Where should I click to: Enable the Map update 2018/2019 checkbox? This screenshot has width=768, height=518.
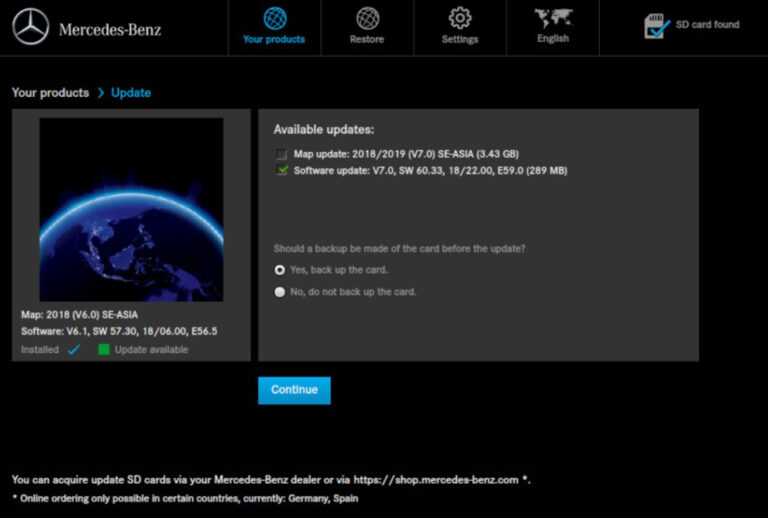[281, 154]
